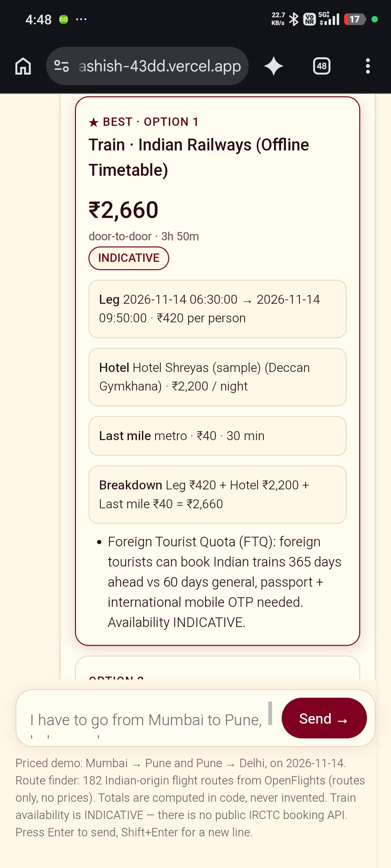Open the browser three-dot overflow menu
391x868 pixels.
368,66
